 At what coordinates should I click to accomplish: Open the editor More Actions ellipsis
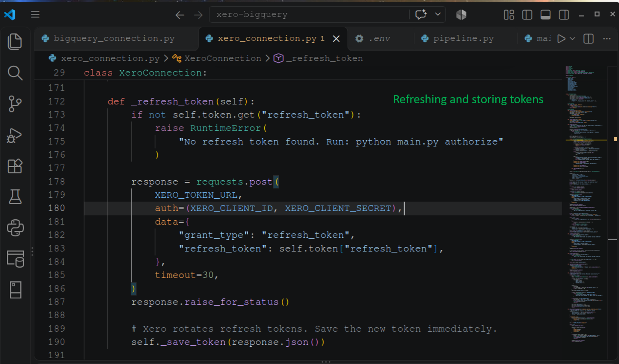coord(607,39)
